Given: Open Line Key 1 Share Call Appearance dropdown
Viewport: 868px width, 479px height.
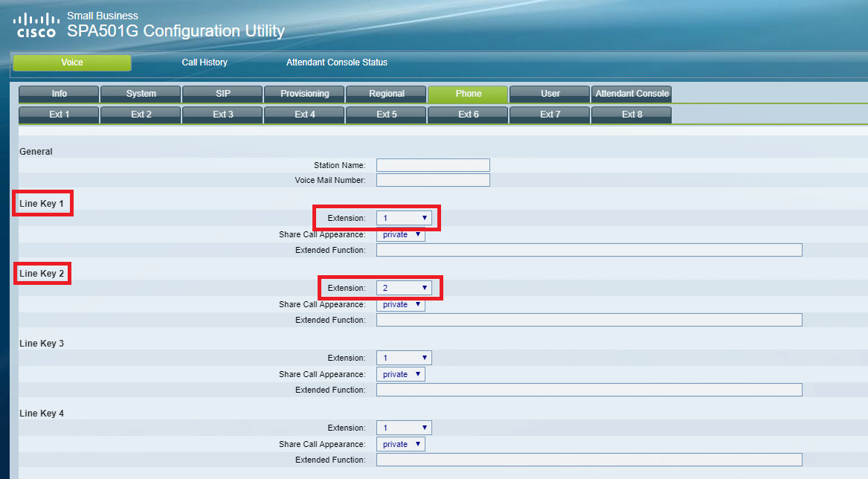Looking at the screenshot, I should pos(401,235).
